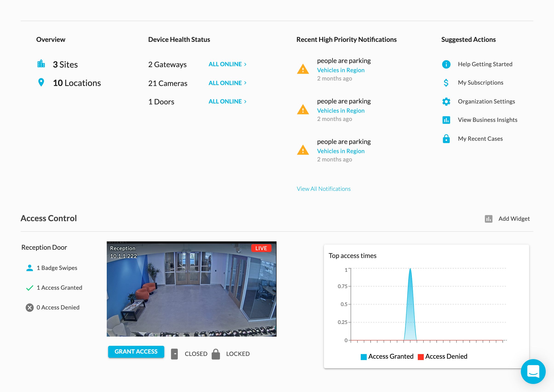554x392 pixels.
Task: Click the Reception Door heading
Action: pos(44,247)
